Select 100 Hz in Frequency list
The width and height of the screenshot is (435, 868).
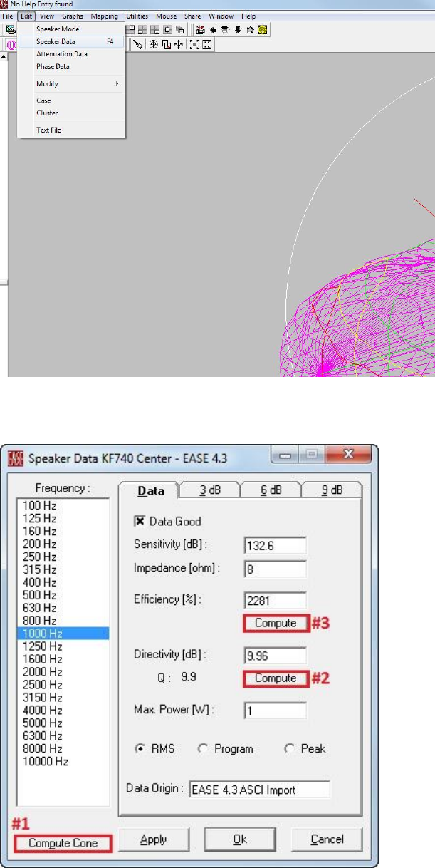pyautogui.click(x=63, y=505)
